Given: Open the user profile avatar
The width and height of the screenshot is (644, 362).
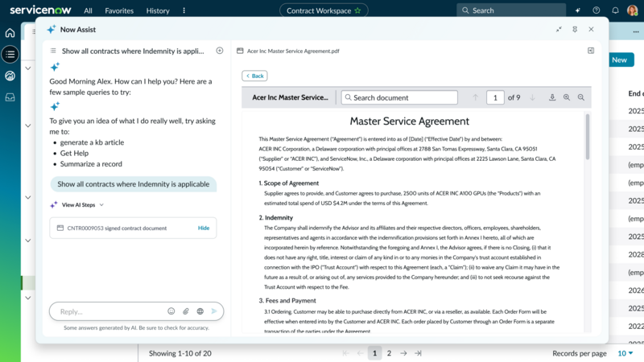Looking at the screenshot, I should coord(633,10).
